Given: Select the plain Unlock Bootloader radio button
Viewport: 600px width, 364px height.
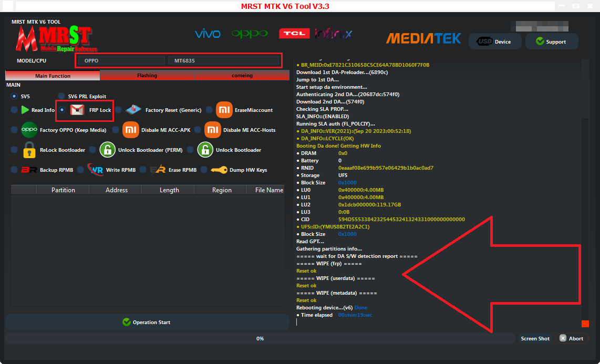Looking at the screenshot, I should pos(190,150).
